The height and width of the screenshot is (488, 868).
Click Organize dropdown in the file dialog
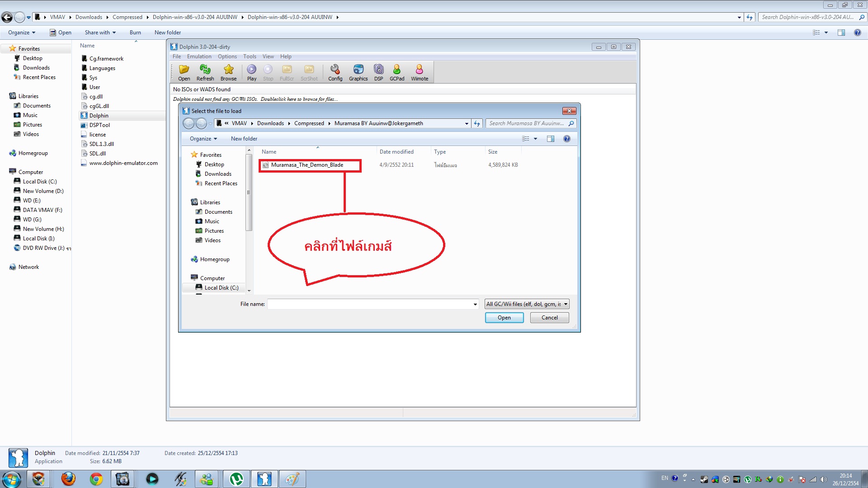point(203,139)
